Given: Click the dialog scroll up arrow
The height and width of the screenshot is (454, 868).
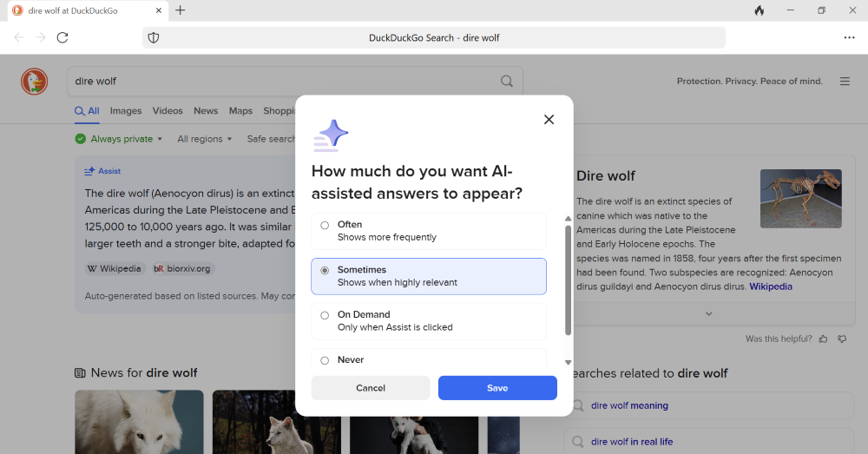Looking at the screenshot, I should (568, 219).
